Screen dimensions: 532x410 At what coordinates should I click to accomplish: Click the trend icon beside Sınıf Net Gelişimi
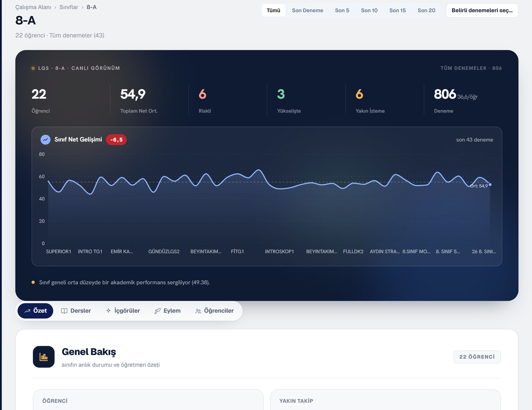coord(45,140)
